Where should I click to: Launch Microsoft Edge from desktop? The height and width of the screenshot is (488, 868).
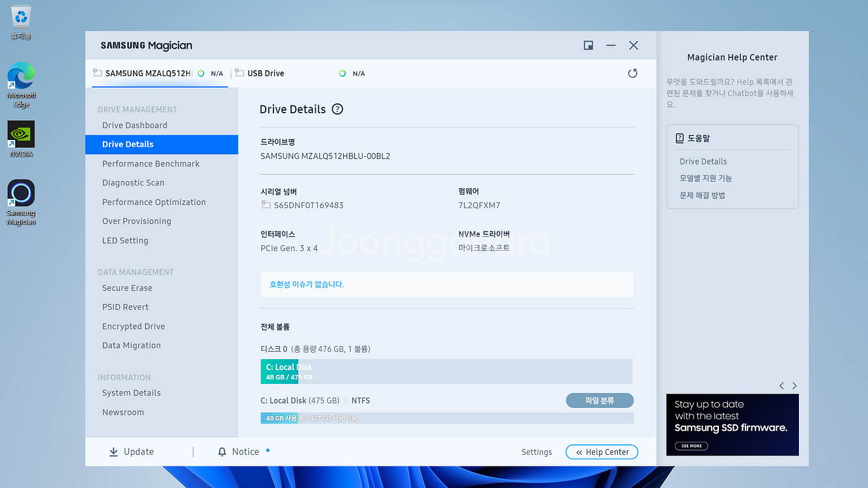click(x=21, y=85)
